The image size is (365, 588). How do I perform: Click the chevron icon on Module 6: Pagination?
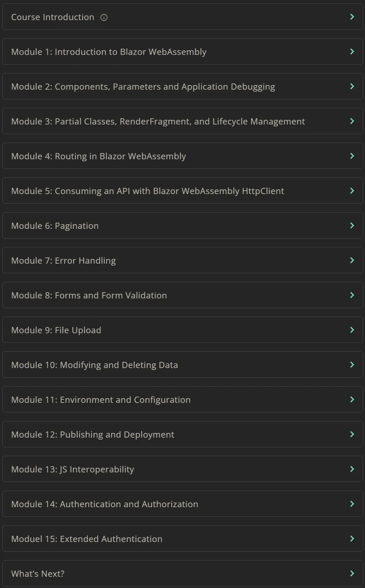click(x=352, y=225)
